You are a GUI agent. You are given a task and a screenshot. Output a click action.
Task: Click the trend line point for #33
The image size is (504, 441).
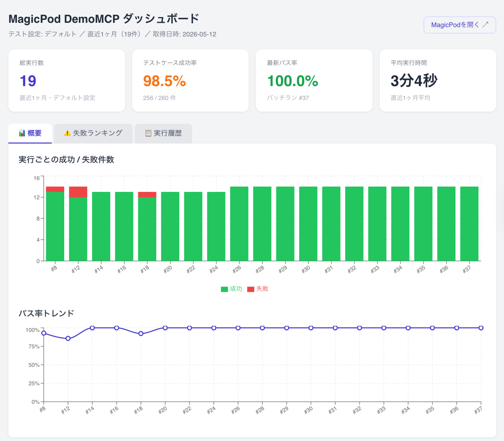(384, 328)
